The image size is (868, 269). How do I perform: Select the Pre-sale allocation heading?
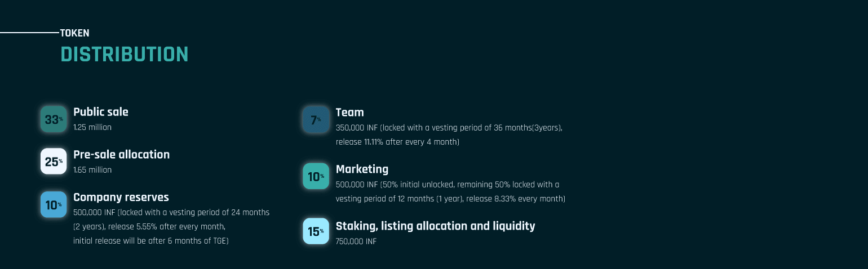[x=121, y=154]
